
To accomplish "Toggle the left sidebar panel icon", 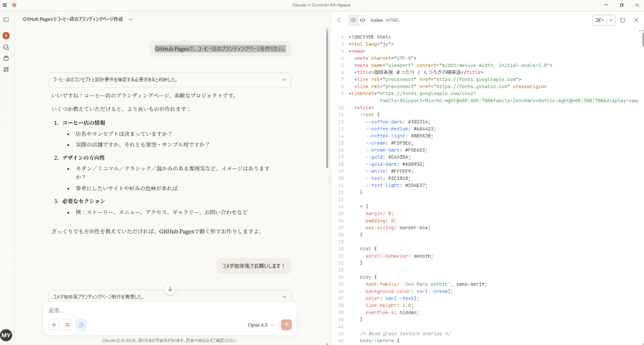I will pos(6,19).
